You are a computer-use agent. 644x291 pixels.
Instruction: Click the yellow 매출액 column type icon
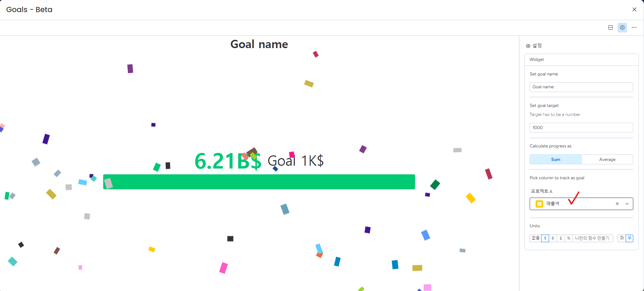pyautogui.click(x=539, y=204)
